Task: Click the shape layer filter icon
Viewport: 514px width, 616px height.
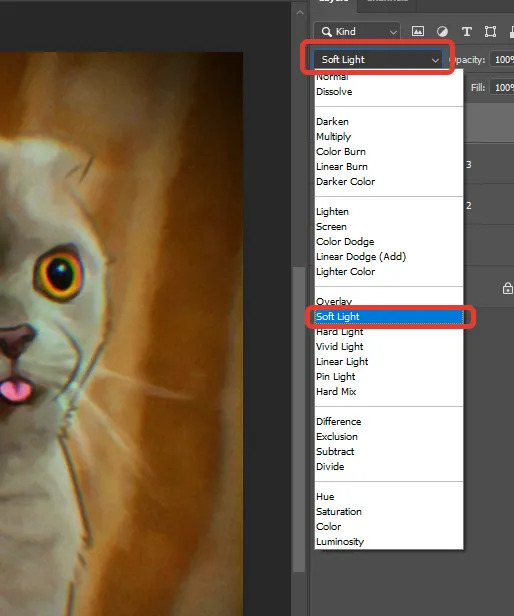Action: click(x=490, y=31)
